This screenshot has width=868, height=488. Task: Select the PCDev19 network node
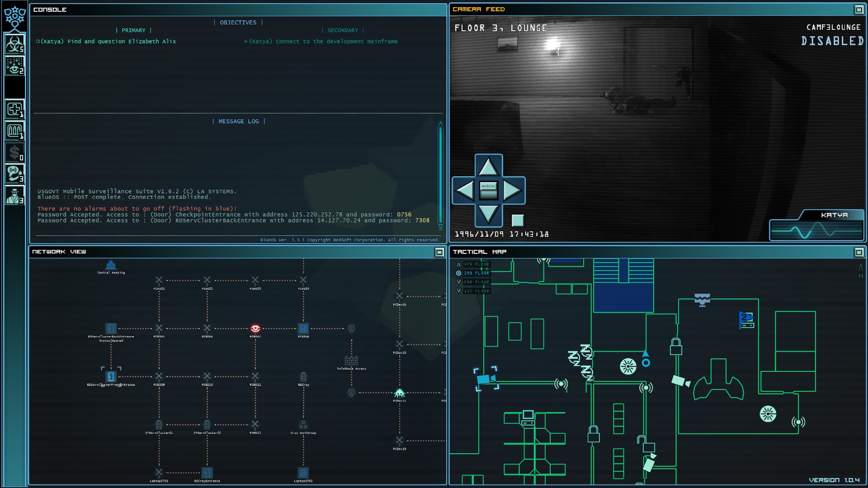tap(400, 440)
